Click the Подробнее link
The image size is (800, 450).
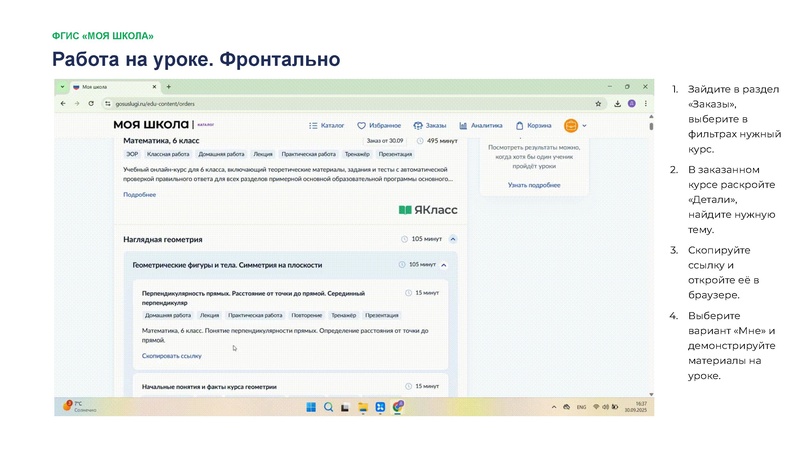click(139, 194)
